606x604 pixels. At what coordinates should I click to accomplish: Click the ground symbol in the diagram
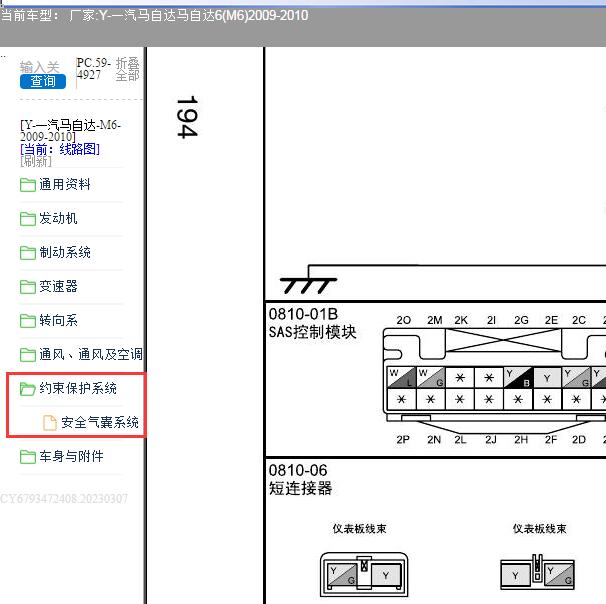pos(308,285)
